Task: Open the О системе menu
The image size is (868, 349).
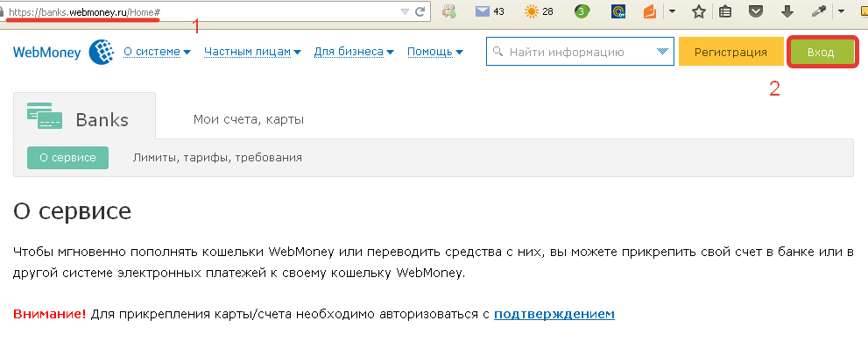Action: pyautogui.click(x=157, y=52)
